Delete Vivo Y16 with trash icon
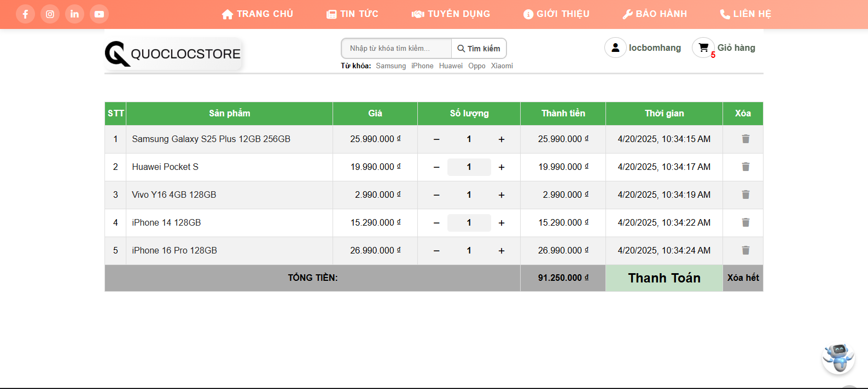This screenshot has width=868, height=389. 745,194
